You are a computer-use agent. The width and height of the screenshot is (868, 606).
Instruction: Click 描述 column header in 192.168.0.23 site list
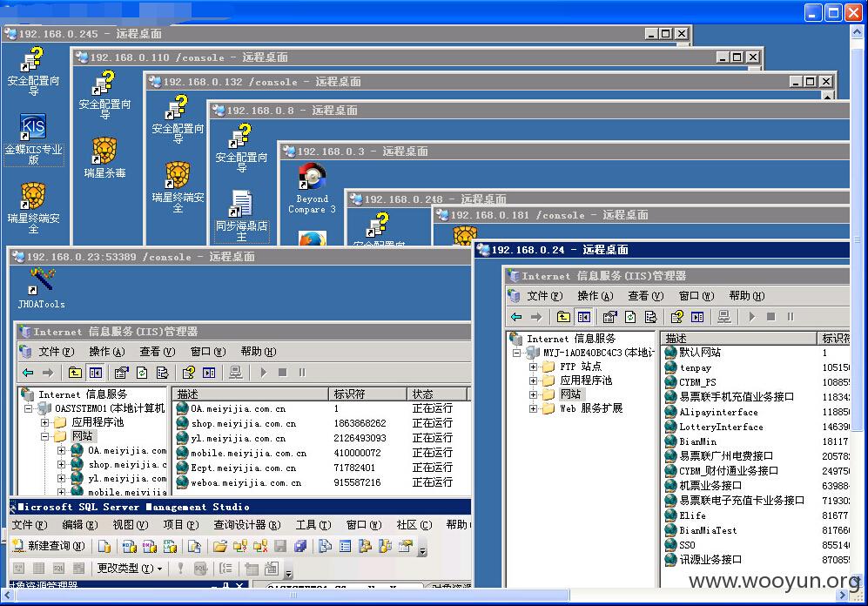pos(250,394)
